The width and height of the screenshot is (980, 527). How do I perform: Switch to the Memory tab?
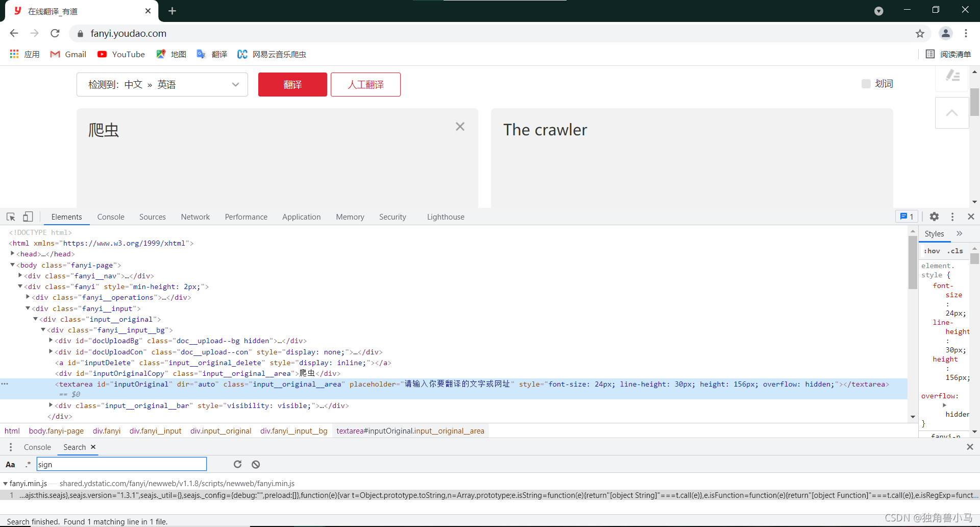[x=350, y=217]
